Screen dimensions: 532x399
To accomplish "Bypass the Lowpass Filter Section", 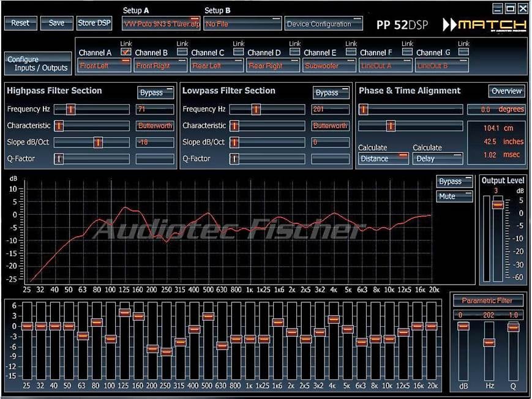I will (330, 93).
